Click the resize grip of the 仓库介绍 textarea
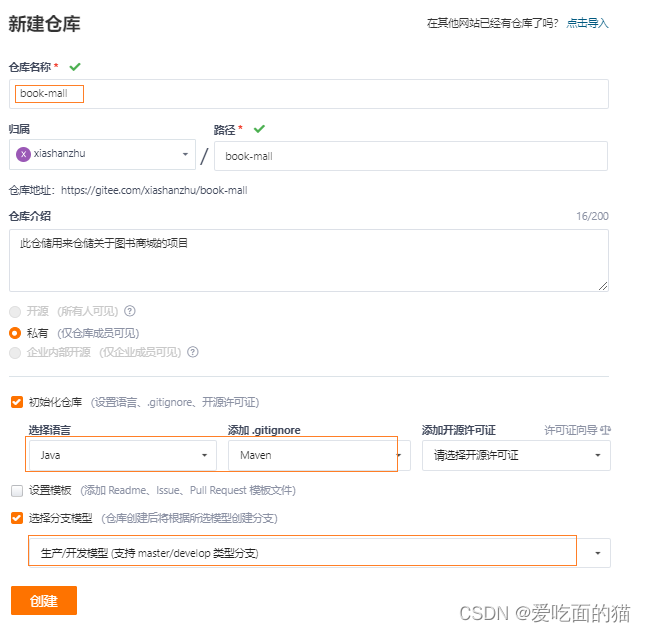The image size is (646, 632). coord(603,286)
